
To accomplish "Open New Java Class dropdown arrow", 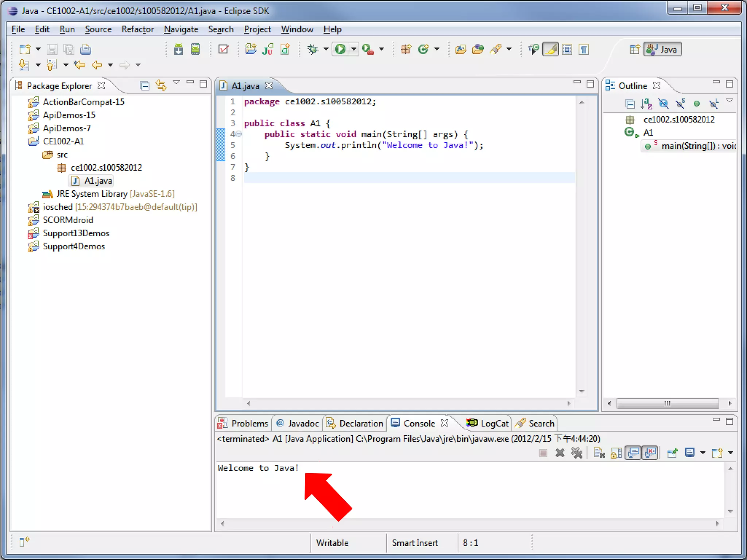I will [x=437, y=49].
